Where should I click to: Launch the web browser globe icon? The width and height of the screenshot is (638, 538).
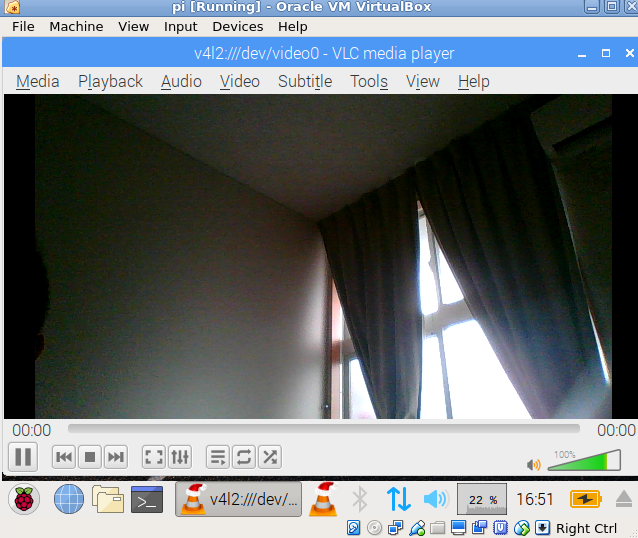pyautogui.click(x=69, y=499)
